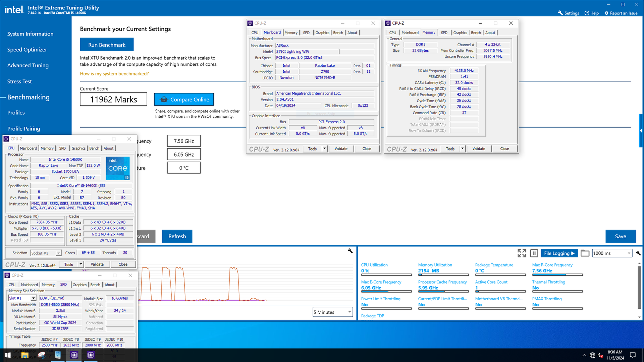The height and width of the screenshot is (362, 644).
Task: Open the 1000 ms sampling interval dropdown
Action: click(612, 253)
